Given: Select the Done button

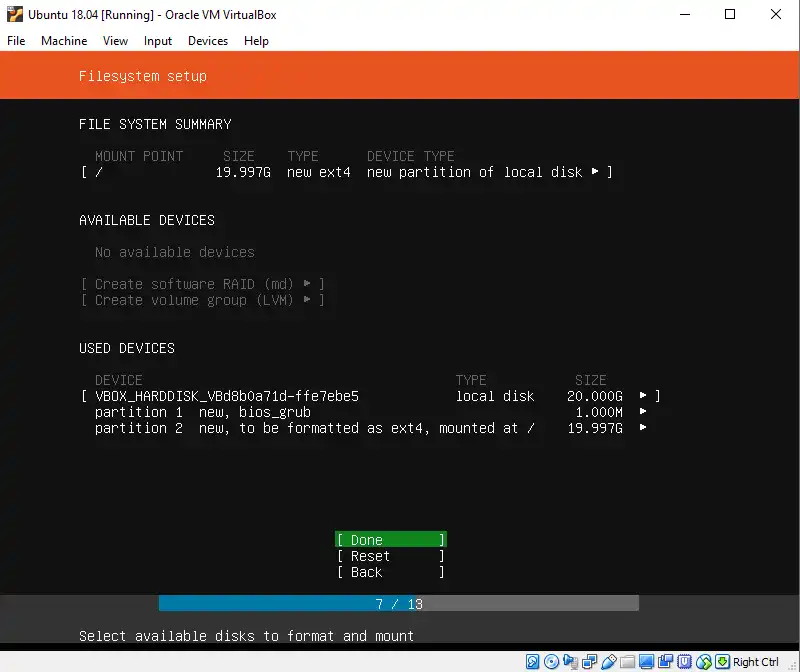Looking at the screenshot, I should (390, 540).
